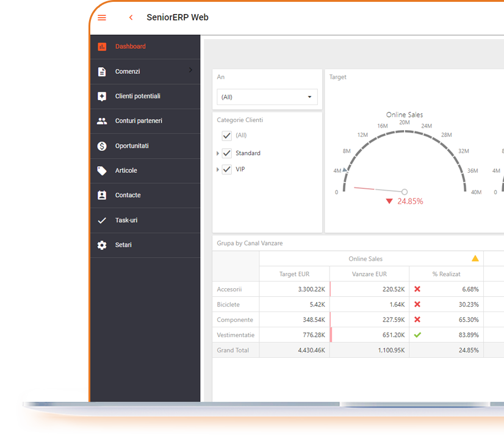Click the Articole tag icon

pyautogui.click(x=102, y=171)
